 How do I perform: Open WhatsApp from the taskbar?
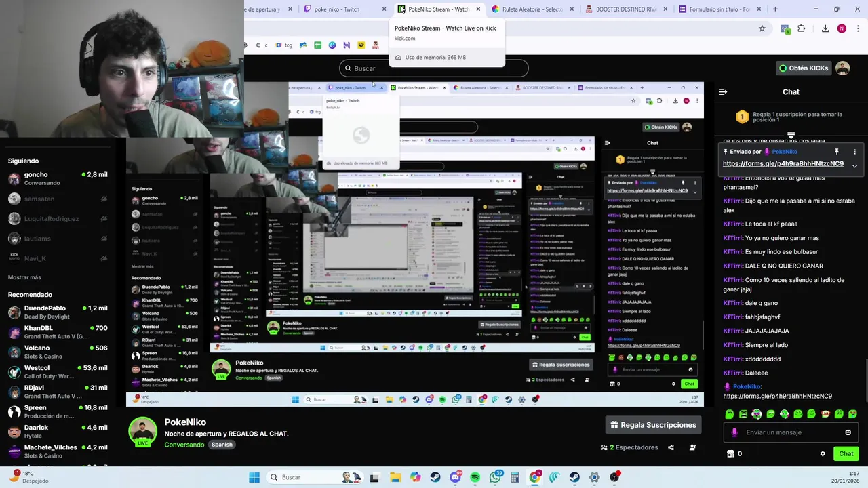coord(495,477)
